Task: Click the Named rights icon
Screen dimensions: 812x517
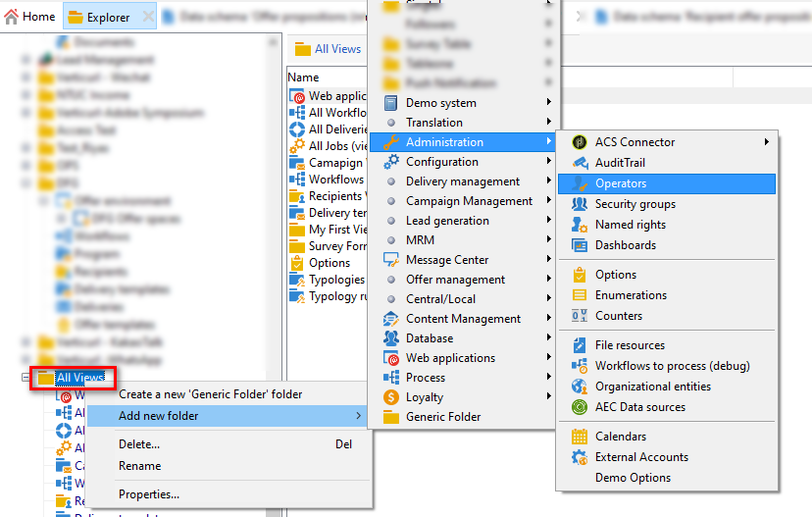Action: [x=579, y=225]
